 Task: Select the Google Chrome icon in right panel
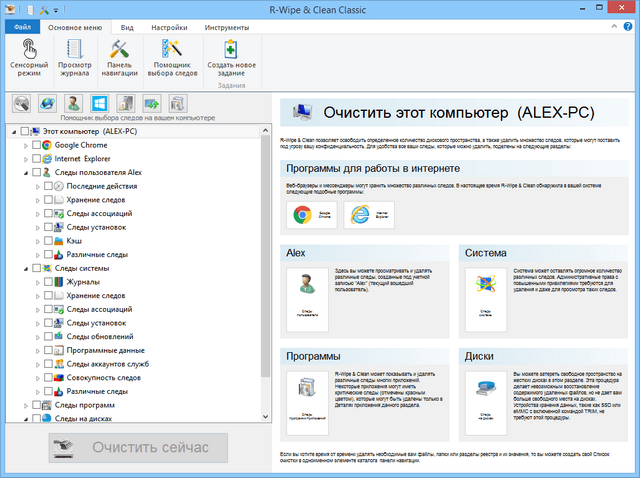click(x=300, y=215)
